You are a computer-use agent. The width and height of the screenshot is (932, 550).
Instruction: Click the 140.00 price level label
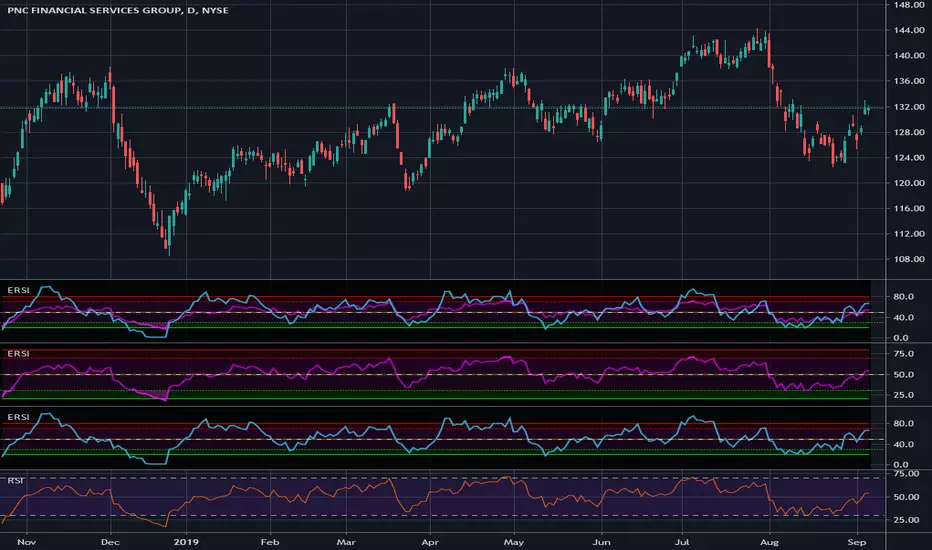pos(909,55)
